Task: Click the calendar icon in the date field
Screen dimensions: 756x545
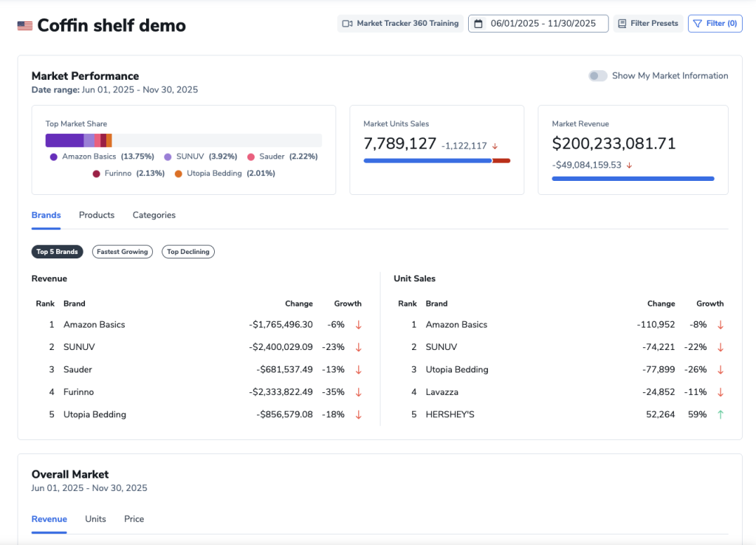Action: pos(478,24)
